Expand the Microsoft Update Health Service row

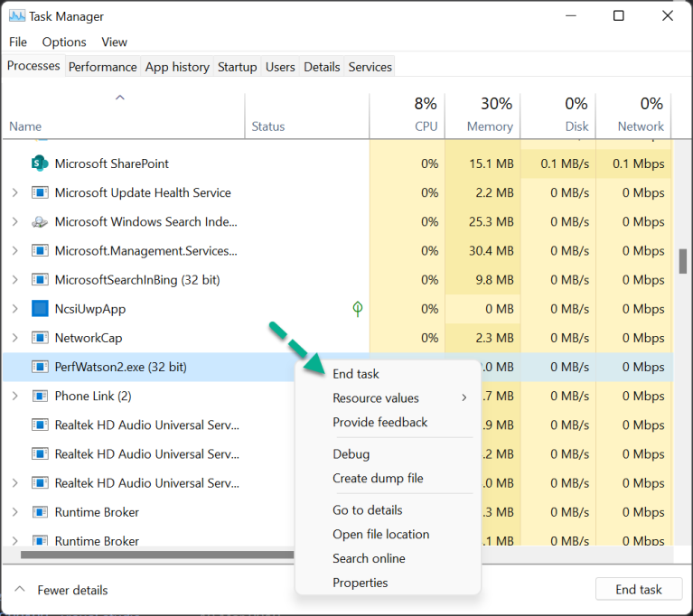(x=14, y=192)
